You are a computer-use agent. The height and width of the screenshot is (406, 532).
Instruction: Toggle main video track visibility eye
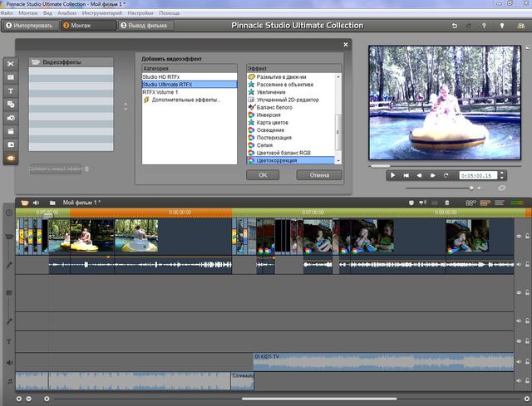[x=519, y=237]
